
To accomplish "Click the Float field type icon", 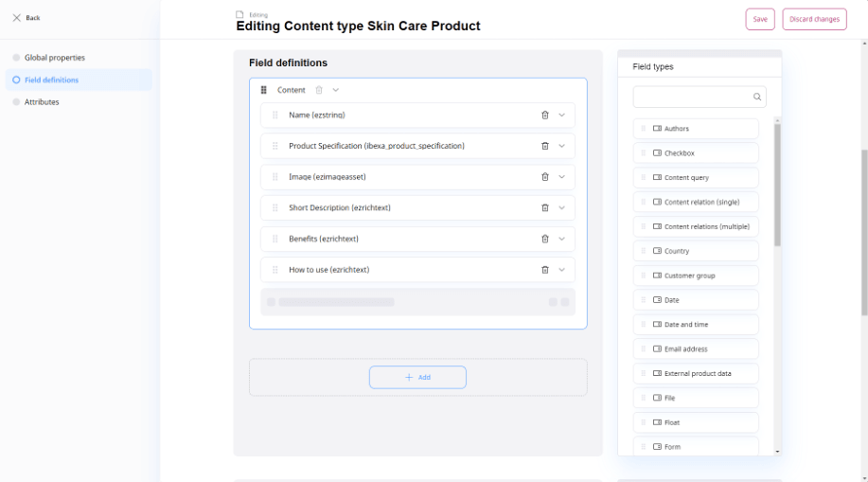I will 657,422.
